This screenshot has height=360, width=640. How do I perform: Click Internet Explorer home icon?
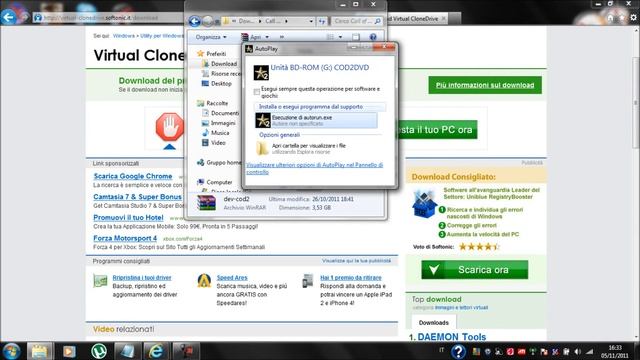point(610,18)
